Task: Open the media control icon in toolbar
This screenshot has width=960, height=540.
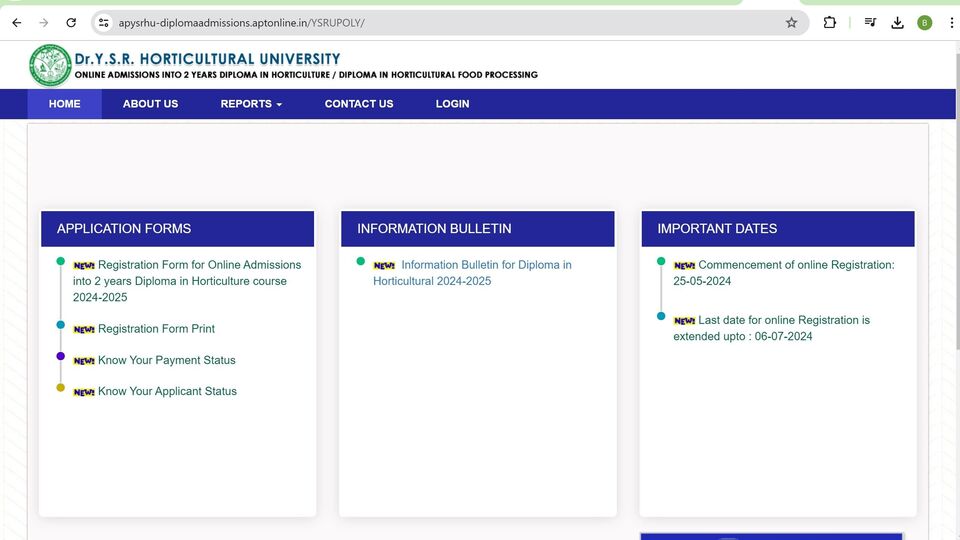Action: (x=870, y=23)
